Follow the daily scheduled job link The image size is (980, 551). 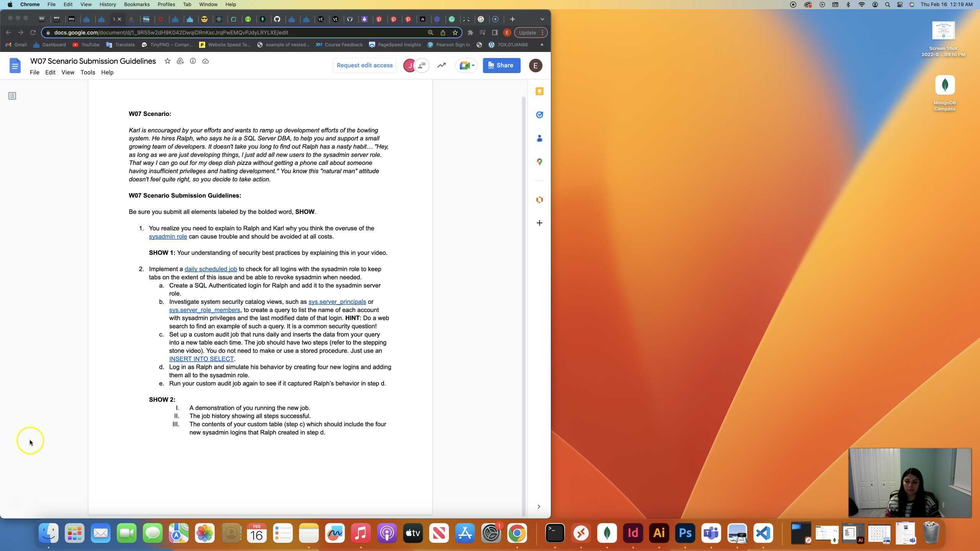pyautogui.click(x=211, y=269)
